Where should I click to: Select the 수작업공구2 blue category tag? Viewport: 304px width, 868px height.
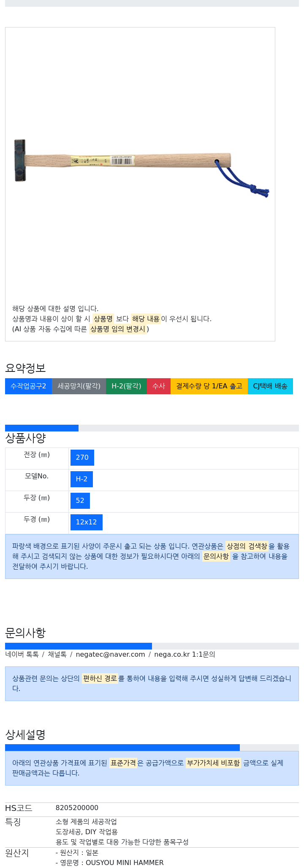click(x=28, y=386)
